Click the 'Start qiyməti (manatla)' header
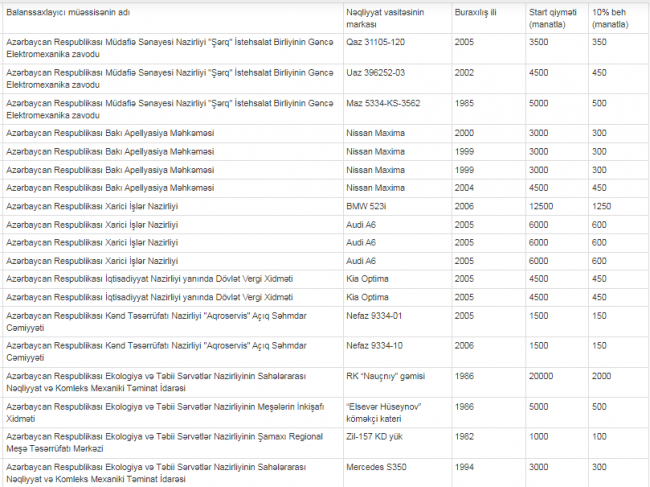650x487 pixels. (557, 18)
